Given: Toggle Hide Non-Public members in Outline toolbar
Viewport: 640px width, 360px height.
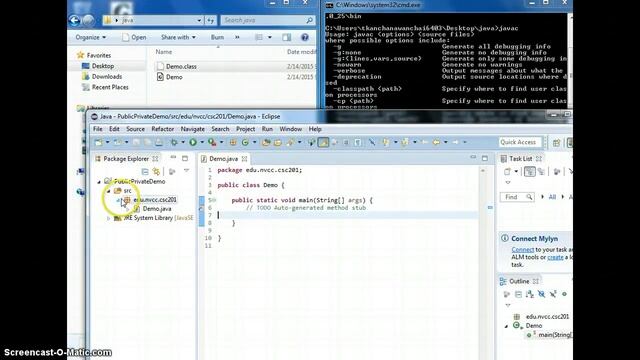Looking at the screenshot, I should (564, 294).
